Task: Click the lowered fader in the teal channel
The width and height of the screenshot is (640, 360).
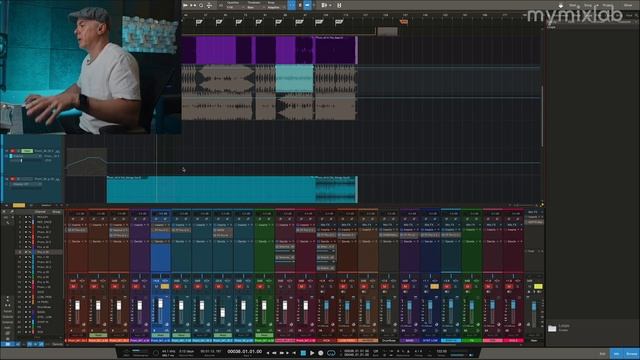Action: tap(223, 313)
